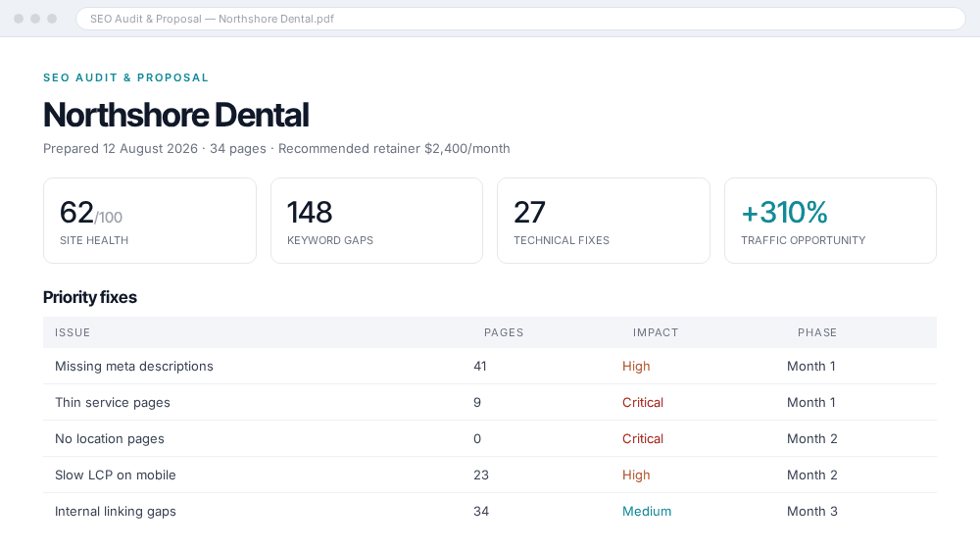Image resolution: width=980 pixels, height=551 pixels.
Task: Click the address bar showing Northshore Dental.pdf
Action: coord(520,19)
